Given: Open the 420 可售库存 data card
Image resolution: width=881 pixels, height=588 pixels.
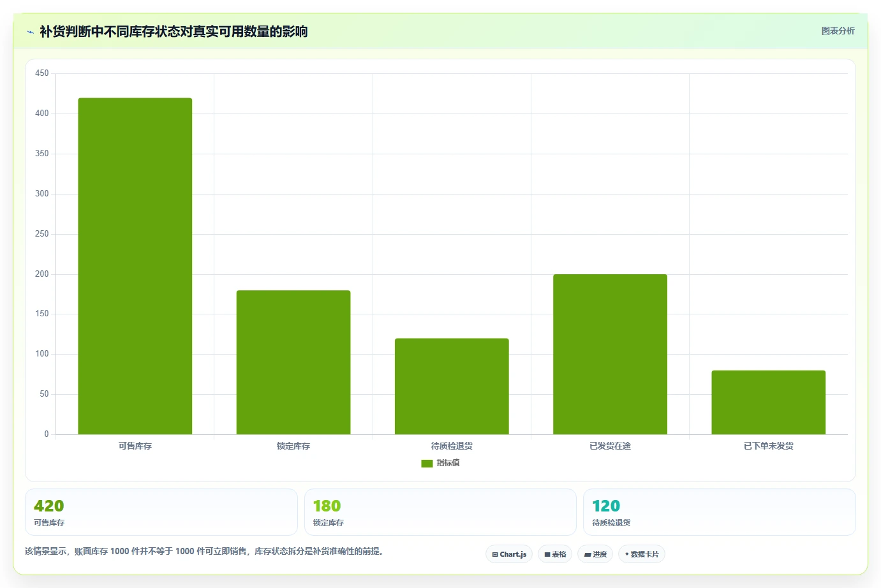Looking at the screenshot, I should click(x=161, y=512).
